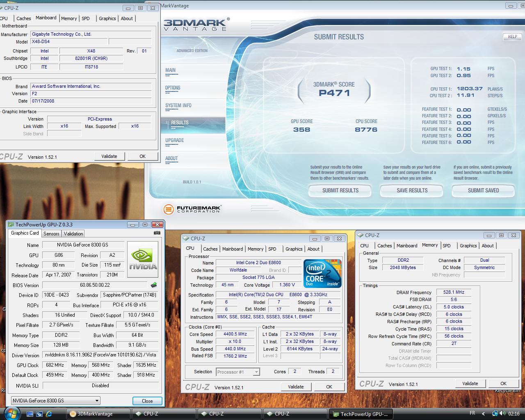Click the Driver Version field in GPU-Z
This screenshot has width=525, height=420.
tap(100, 355)
